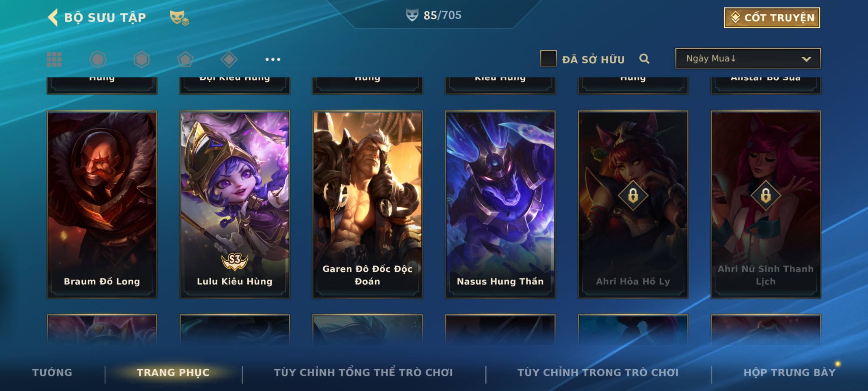Viewport: 868px width, 391px height.
Task: Click the Cốt Truyện button
Action: (772, 18)
